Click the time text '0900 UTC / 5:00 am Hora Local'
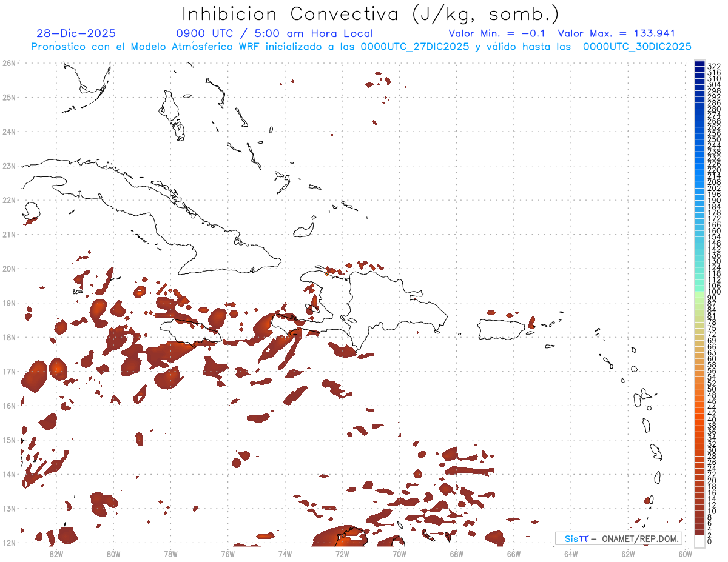728x562 pixels. (274, 33)
